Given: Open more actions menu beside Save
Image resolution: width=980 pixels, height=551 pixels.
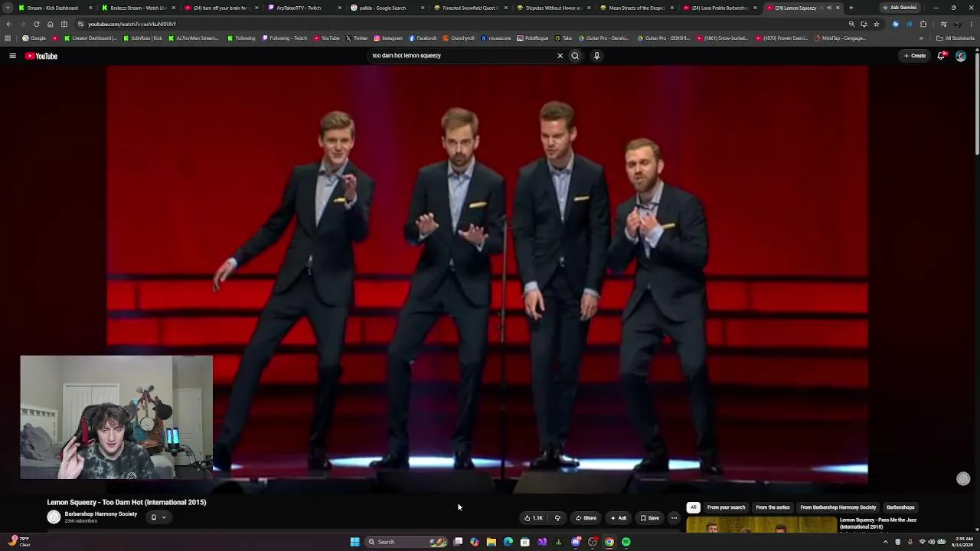Looking at the screenshot, I should pyautogui.click(x=674, y=518).
